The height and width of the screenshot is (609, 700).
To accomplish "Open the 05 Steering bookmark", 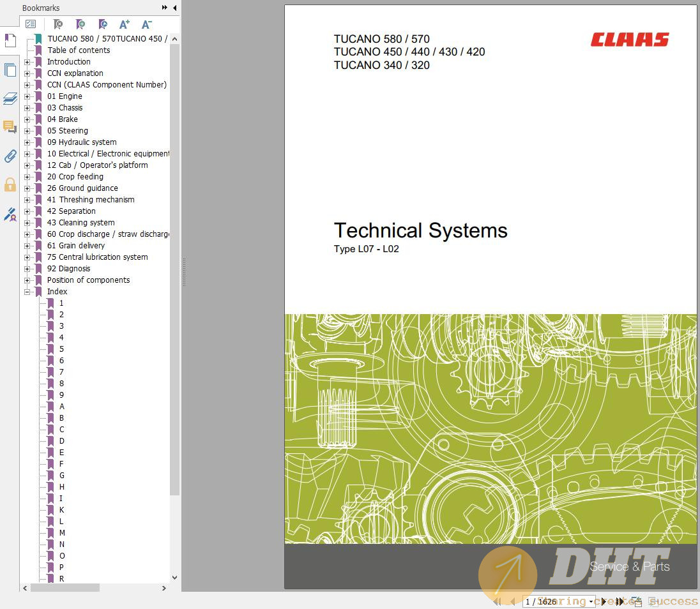I will point(68,131).
